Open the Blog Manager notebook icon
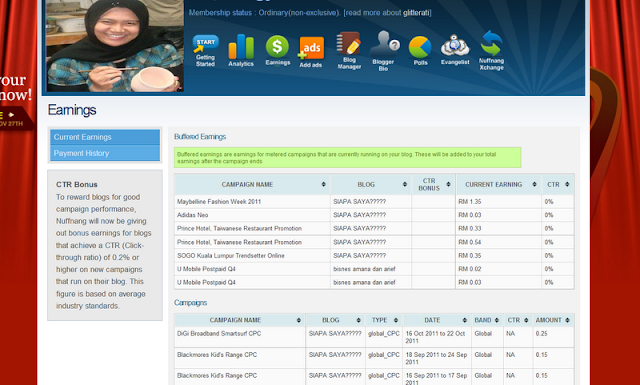This screenshot has width=640, height=385. point(349,50)
